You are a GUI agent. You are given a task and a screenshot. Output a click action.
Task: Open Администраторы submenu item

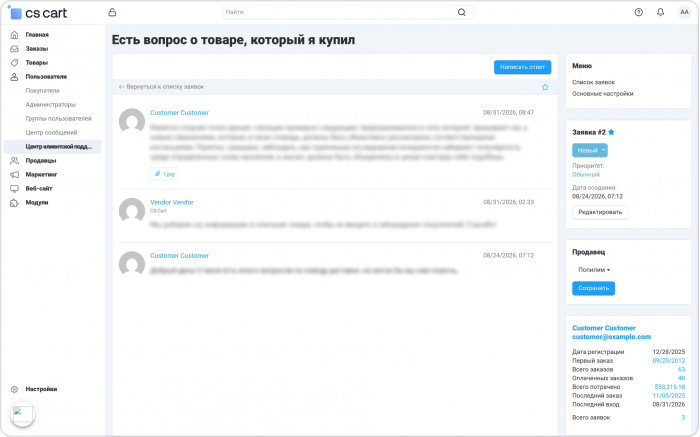coord(50,104)
